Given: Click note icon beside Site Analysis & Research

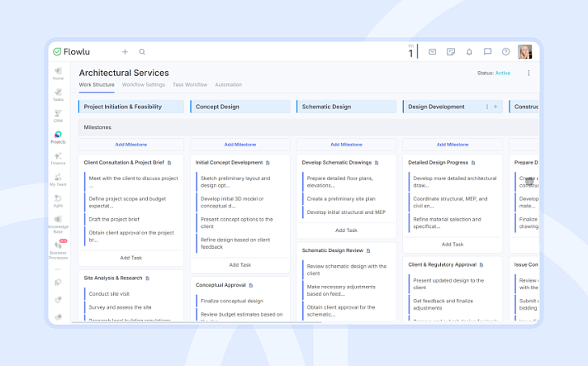Looking at the screenshot, I should (148, 278).
